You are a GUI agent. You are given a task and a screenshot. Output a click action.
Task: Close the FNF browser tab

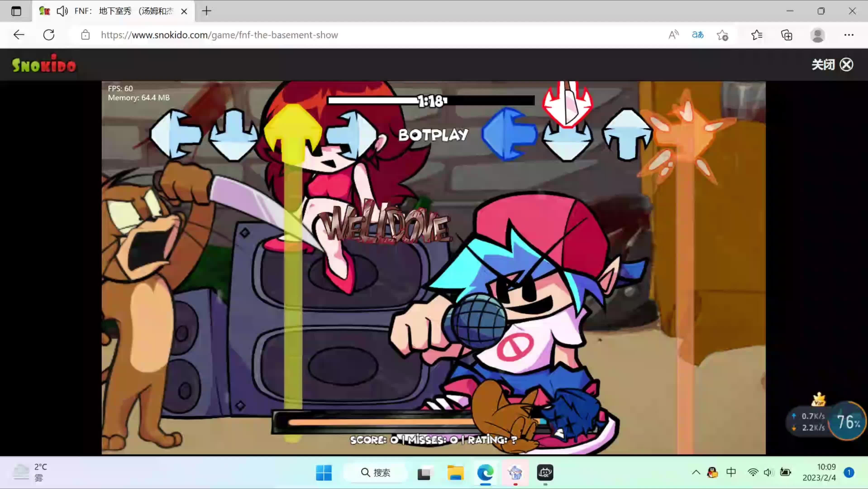click(x=184, y=12)
